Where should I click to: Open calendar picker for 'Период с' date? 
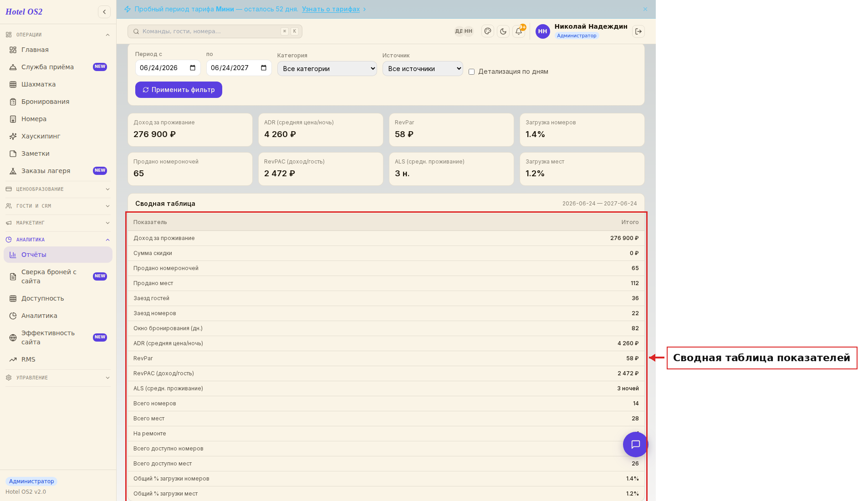point(193,68)
